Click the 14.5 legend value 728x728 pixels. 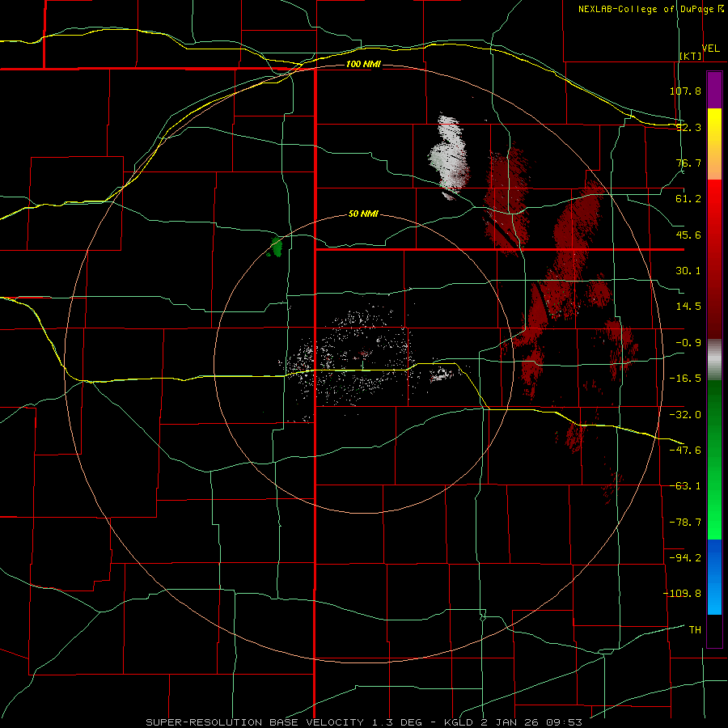tap(688, 307)
